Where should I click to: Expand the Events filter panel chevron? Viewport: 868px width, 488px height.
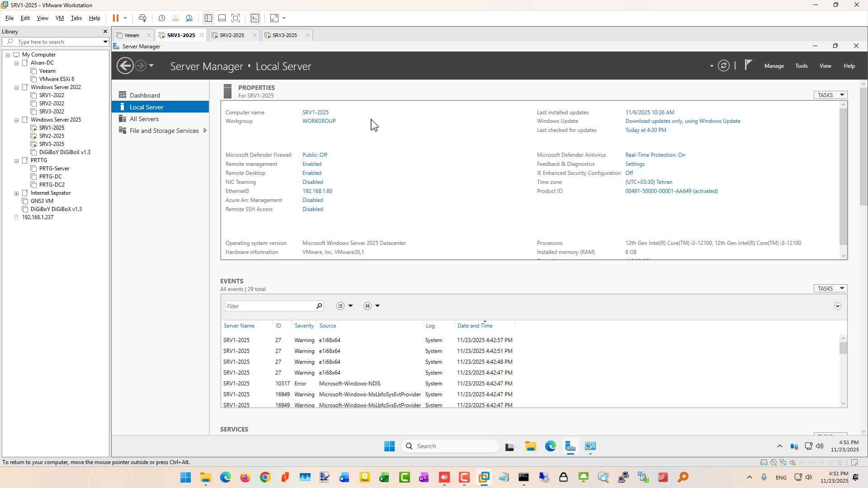click(838, 306)
